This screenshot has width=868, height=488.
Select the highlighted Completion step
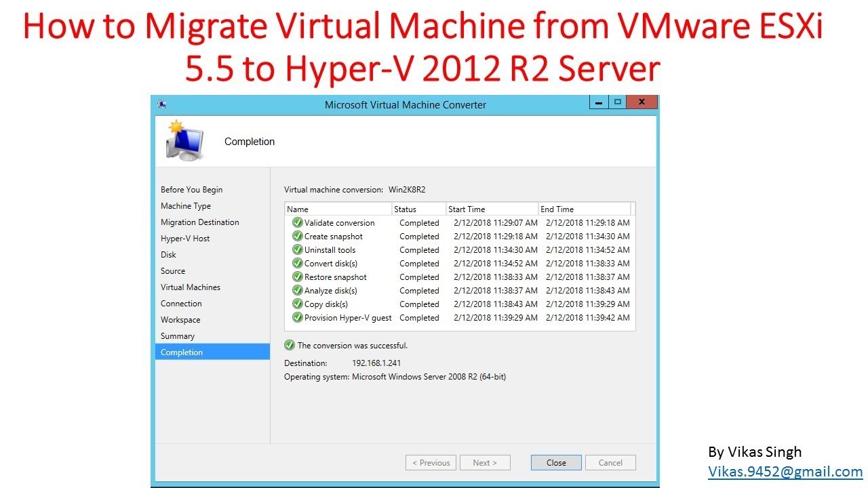(x=212, y=352)
